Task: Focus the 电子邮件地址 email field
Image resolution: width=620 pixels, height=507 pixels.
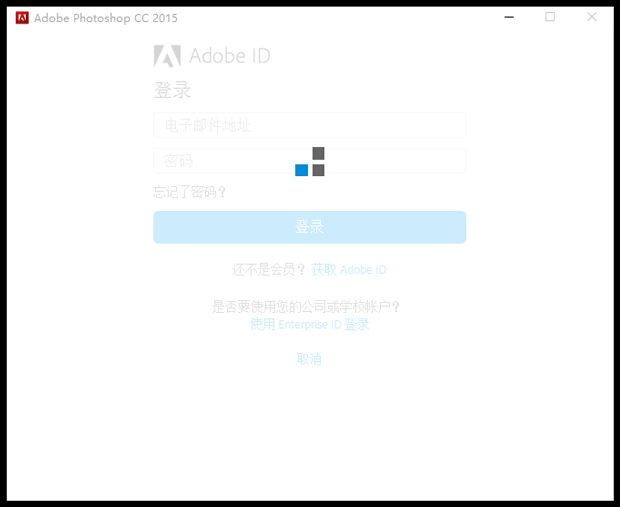Action: pyautogui.click(x=309, y=125)
